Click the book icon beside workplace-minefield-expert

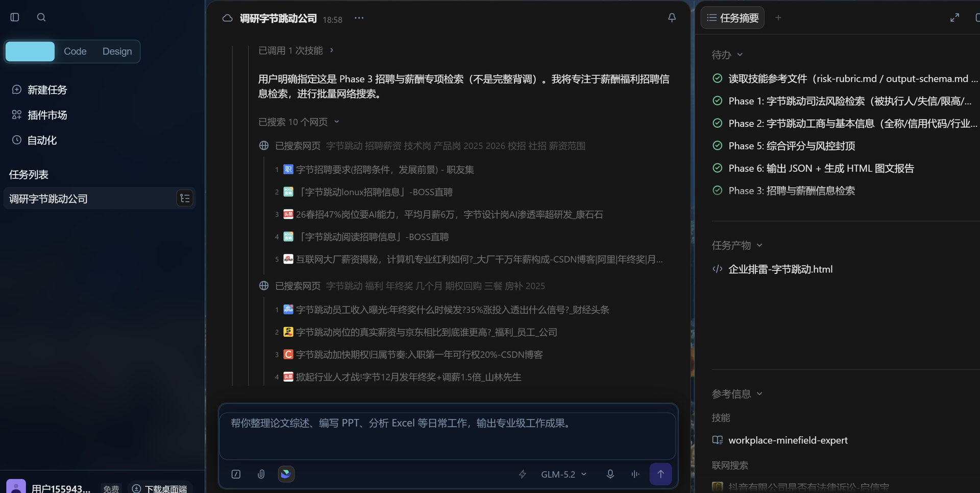click(717, 440)
